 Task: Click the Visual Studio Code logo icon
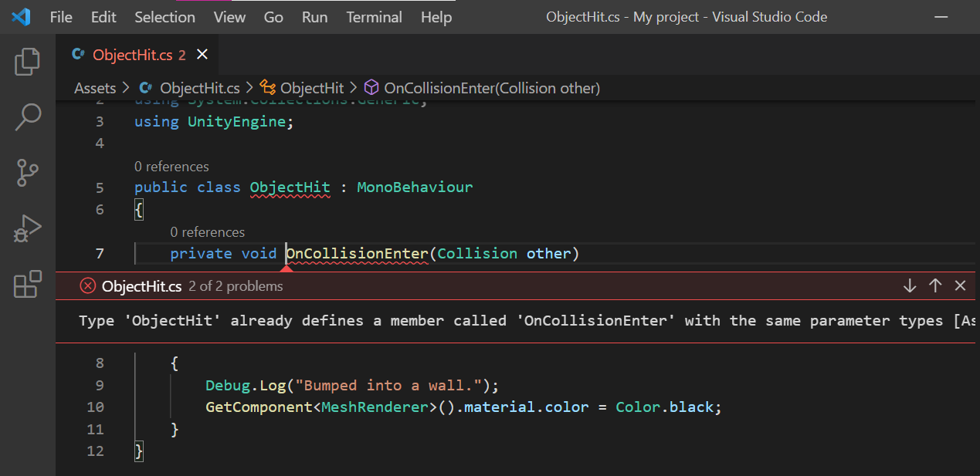point(21,16)
